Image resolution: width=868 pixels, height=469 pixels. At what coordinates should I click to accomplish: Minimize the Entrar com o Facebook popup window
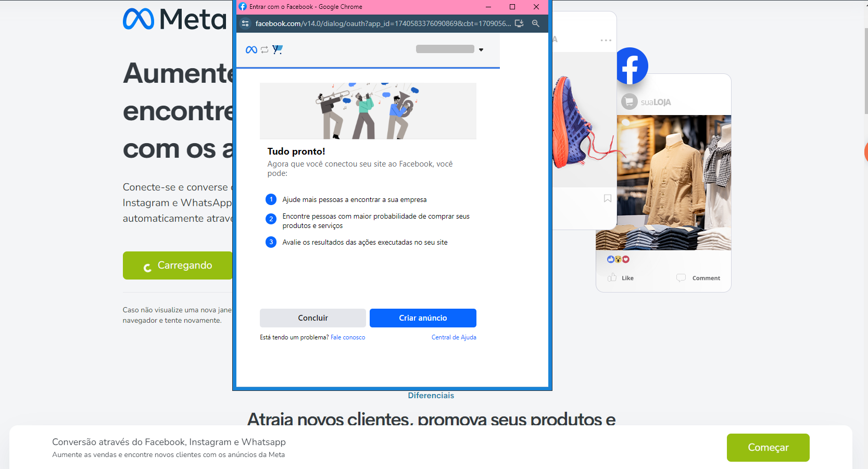click(488, 7)
